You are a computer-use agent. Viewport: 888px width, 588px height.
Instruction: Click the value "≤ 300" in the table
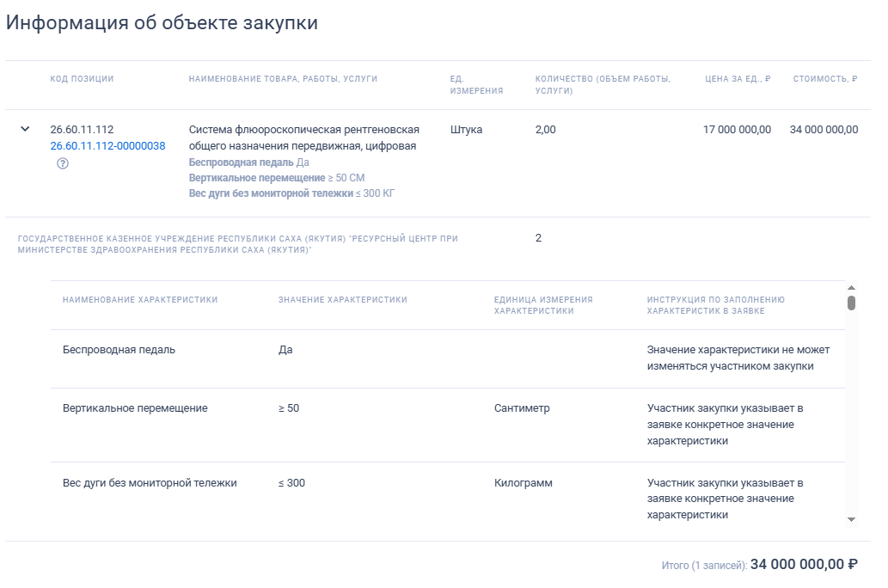[x=291, y=482]
